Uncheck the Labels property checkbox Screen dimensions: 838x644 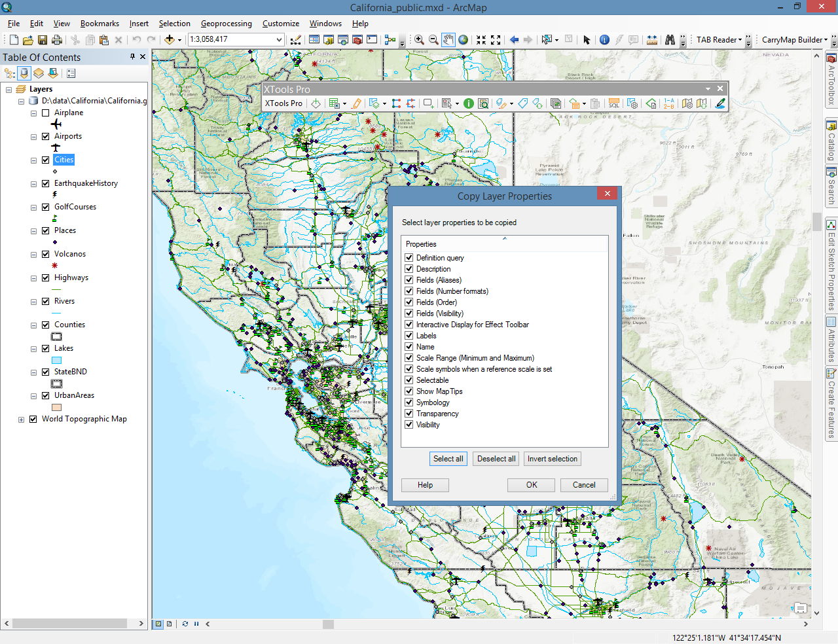[409, 336]
